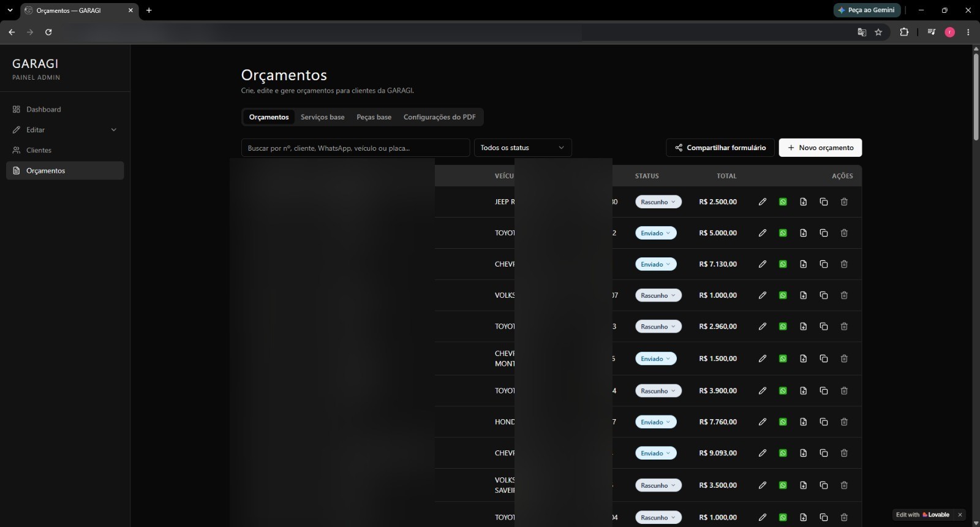
Task: Change the Rascunho status on the R$ 2.500,00 row
Action: click(x=658, y=202)
